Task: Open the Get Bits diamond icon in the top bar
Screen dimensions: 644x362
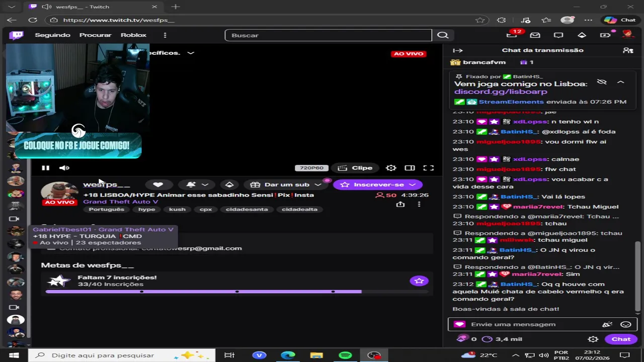Action: [582, 35]
